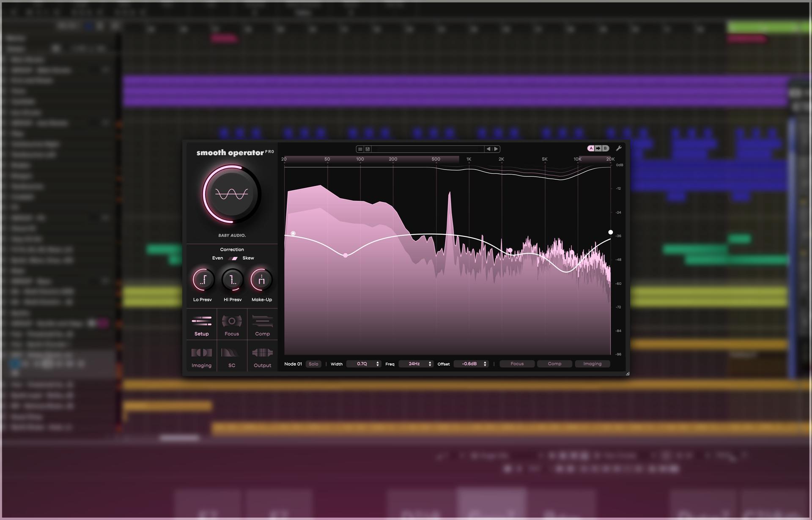812x520 pixels.
Task: Click the Freq parameter label
Action: tap(390, 364)
